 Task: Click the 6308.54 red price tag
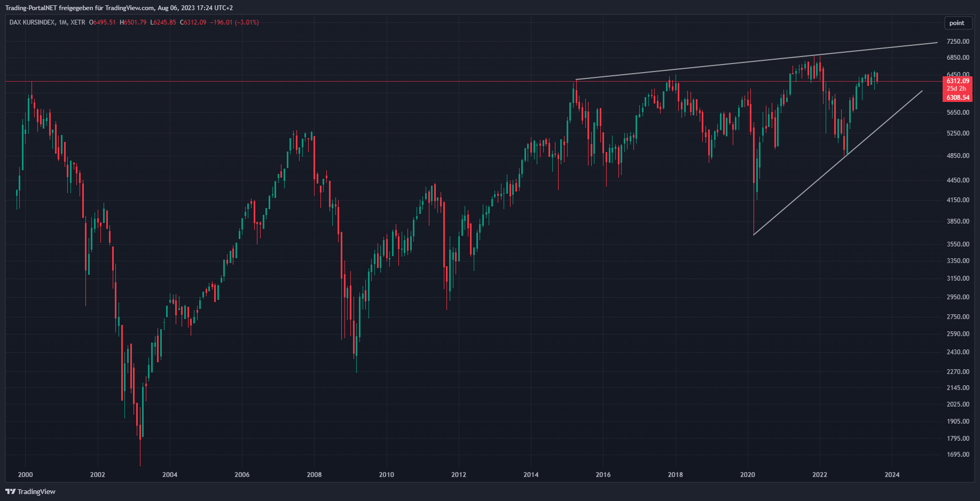pyautogui.click(x=958, y=98)
